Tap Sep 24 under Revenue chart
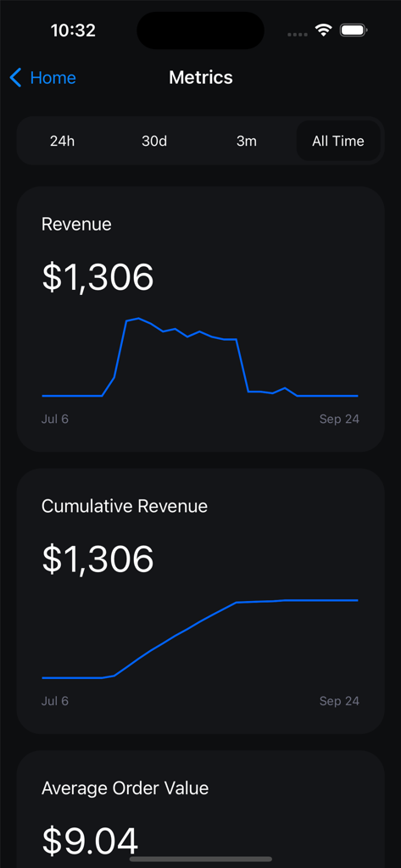Image resolution: width=401 pixels, height=868 pixels. (x=339, y=419)
